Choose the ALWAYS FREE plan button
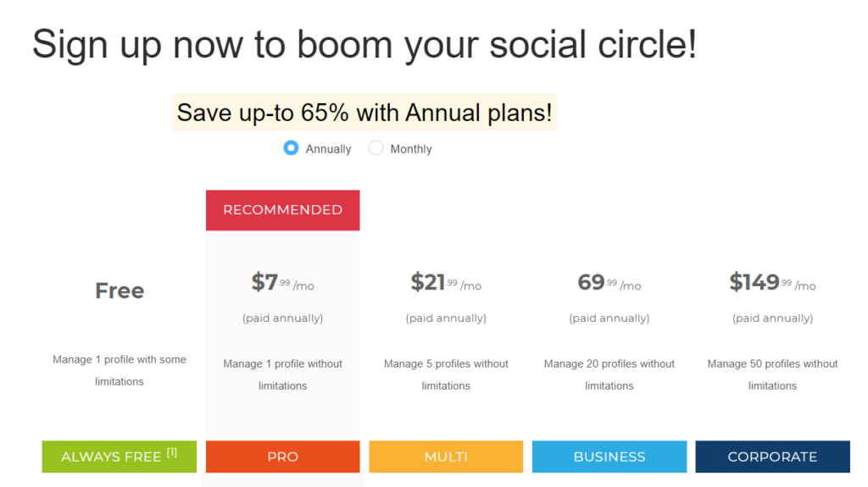The width and height of the screenshot is (868, 487). [x=119, y=457]
